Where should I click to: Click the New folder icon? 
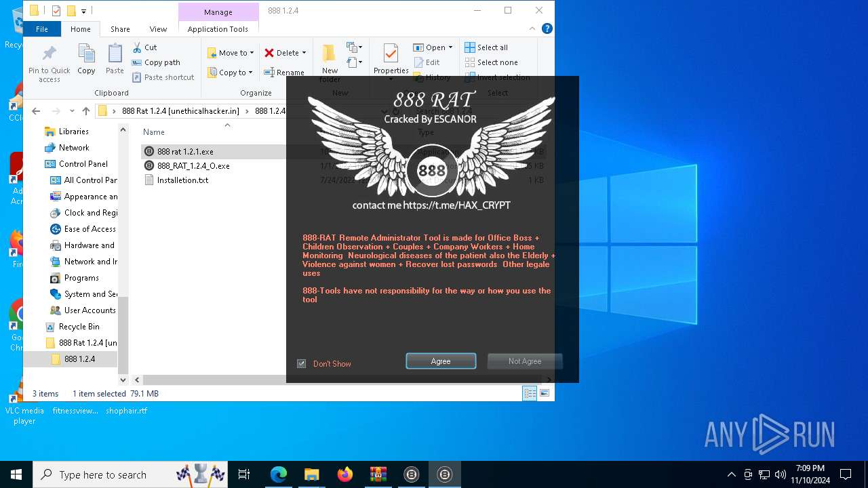click(330, 54)
